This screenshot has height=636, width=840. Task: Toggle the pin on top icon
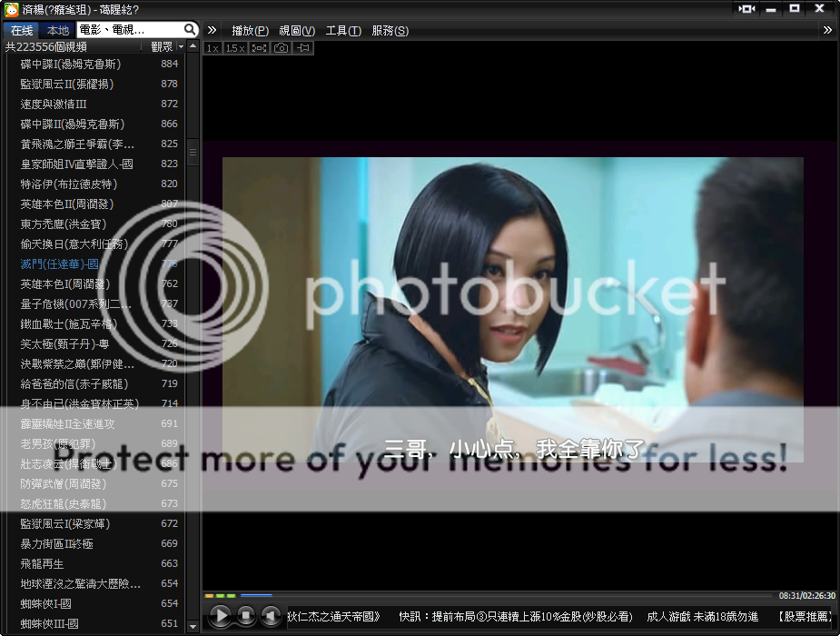click(303, 47)
